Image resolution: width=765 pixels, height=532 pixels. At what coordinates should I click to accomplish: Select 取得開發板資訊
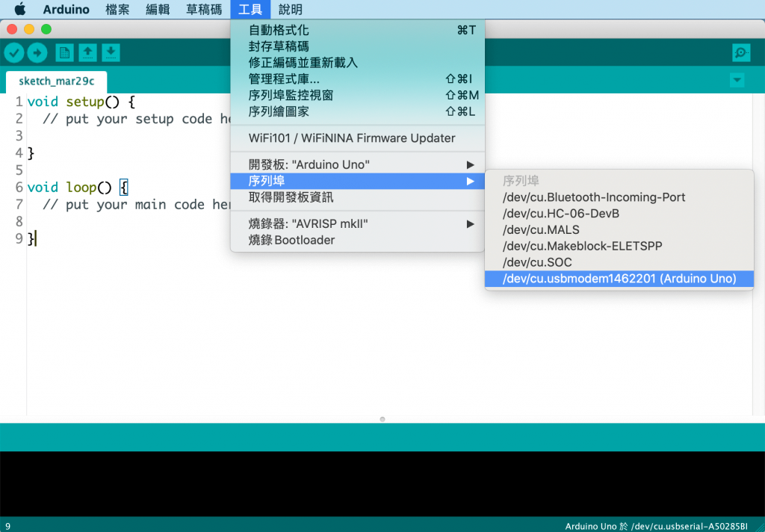click(358, 197)
